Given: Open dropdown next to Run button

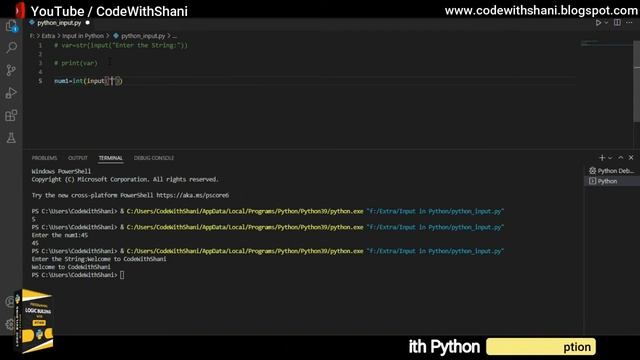Looking at the screenshot, I should tap(606, 23).
